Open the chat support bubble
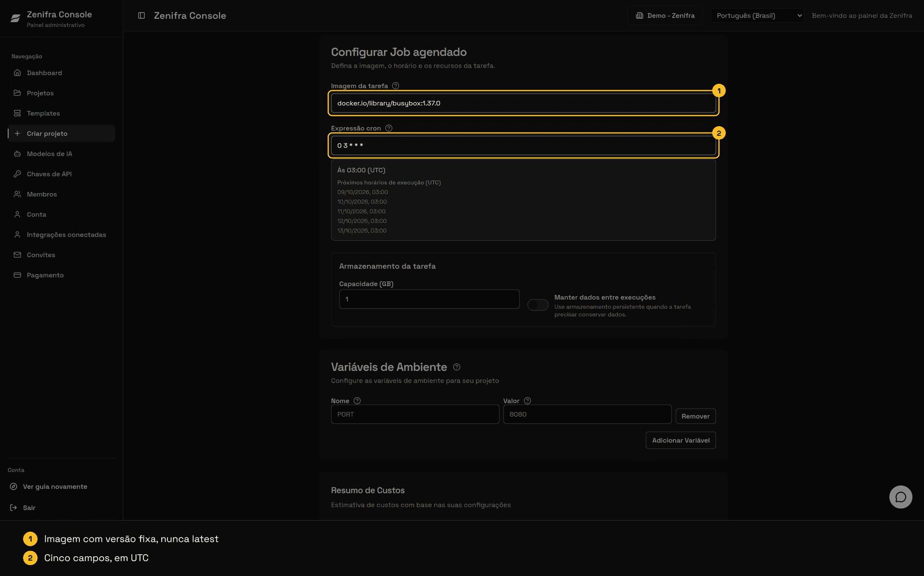 900,497
